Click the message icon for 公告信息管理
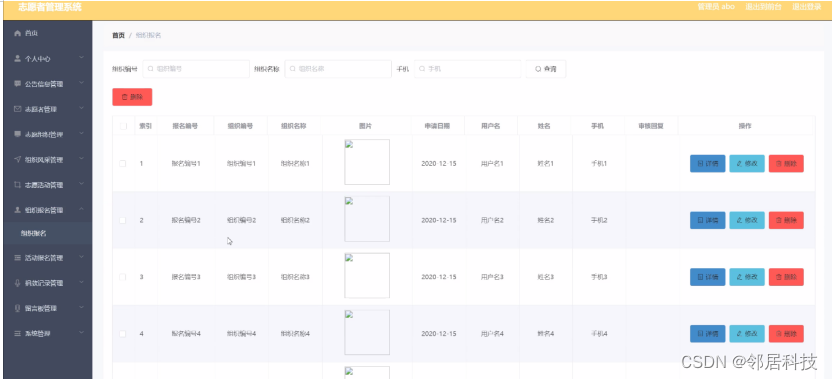This screenshot has height=380, width=833. [17, 84]
